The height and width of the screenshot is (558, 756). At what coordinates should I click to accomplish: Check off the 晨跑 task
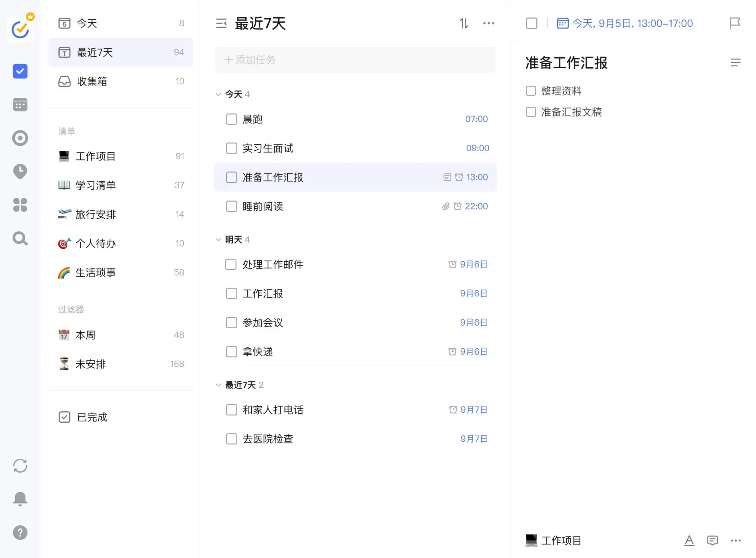231,119
